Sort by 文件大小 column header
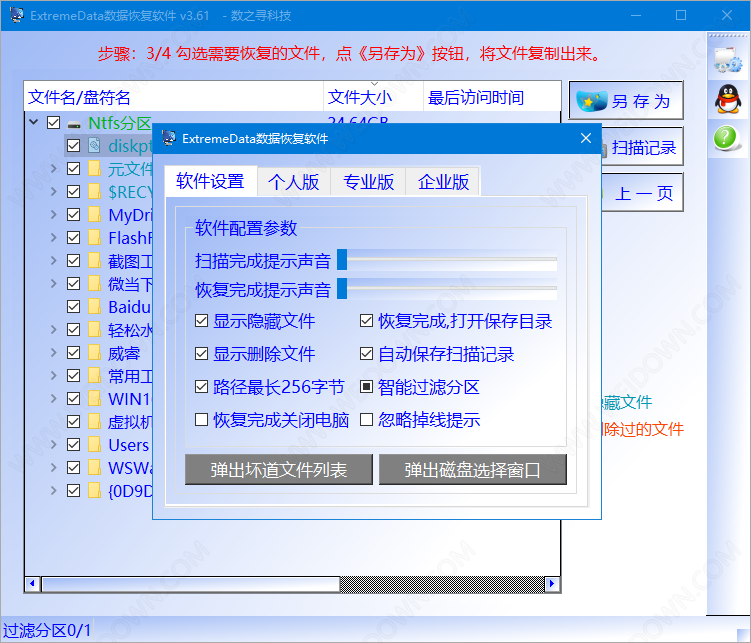751x643 pixels. click(x=374, y=97)
